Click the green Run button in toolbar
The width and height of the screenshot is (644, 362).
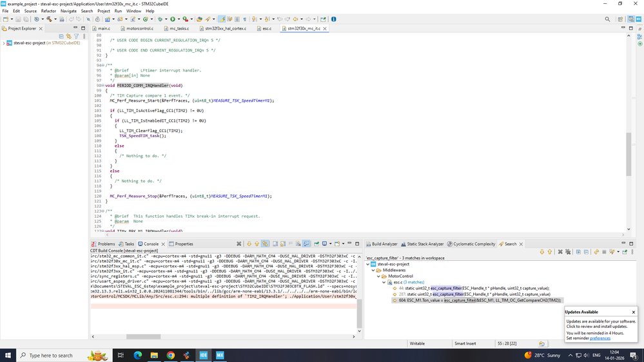pos(173,19)
